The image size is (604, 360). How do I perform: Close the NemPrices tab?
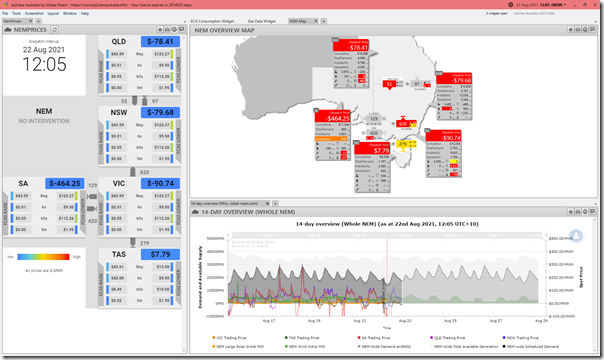(x=31, y=21)
